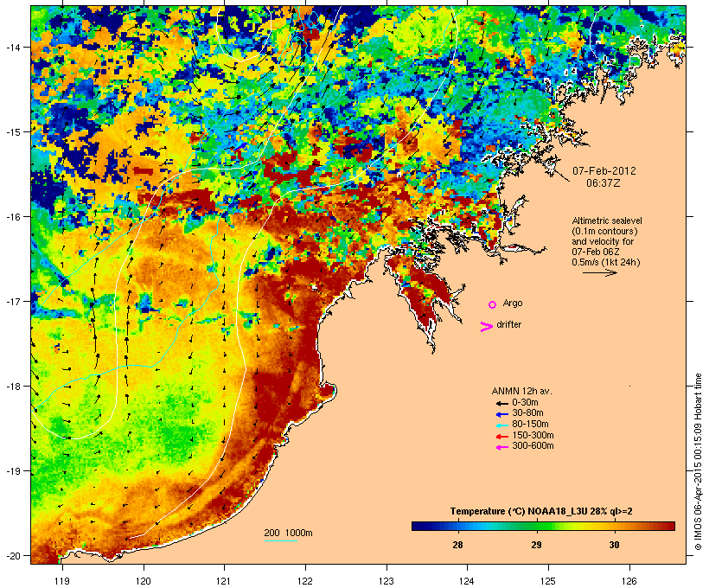Click the longitude label 120

tap(144, 581)
